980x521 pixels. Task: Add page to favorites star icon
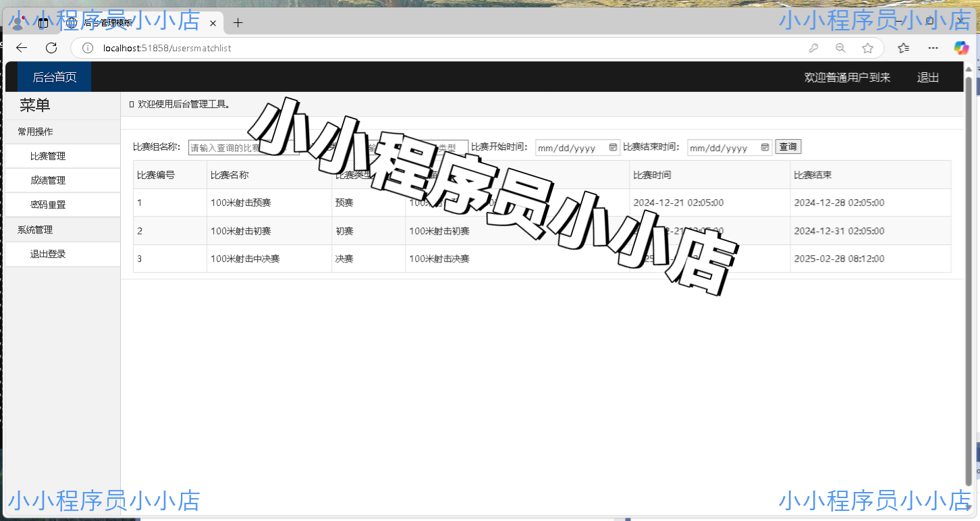[x=868, y=48]
